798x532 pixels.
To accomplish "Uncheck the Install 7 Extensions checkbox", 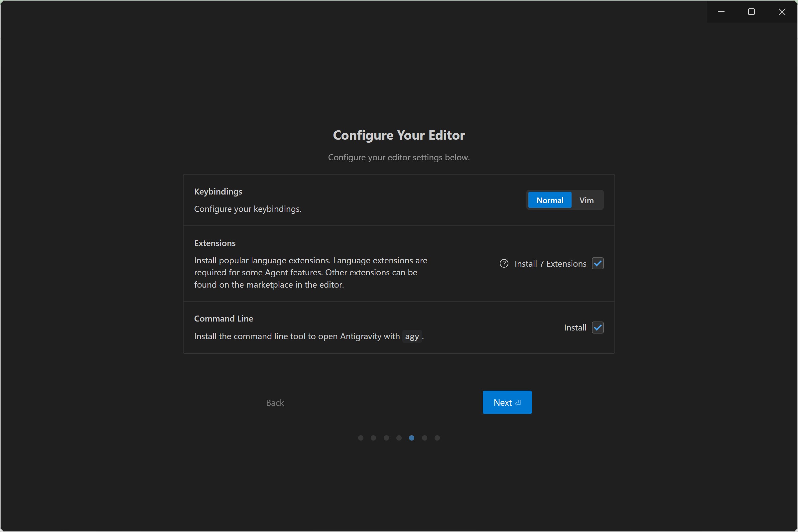I will coord(598,264).
